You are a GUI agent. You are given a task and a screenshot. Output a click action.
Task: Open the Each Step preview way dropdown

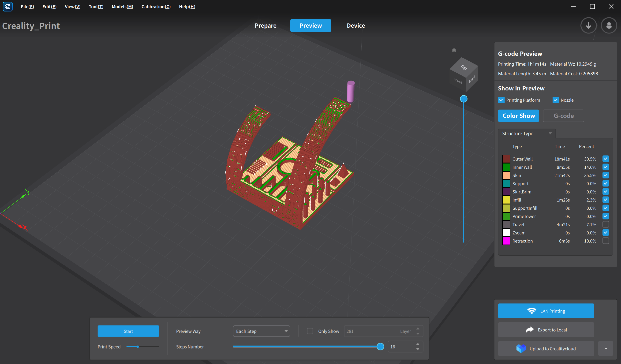(261, 331)
